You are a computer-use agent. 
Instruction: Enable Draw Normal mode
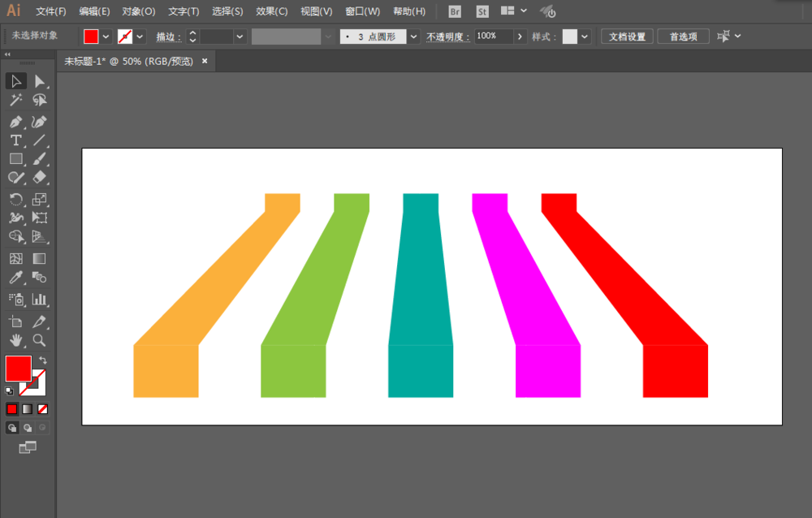click(12, 428)
